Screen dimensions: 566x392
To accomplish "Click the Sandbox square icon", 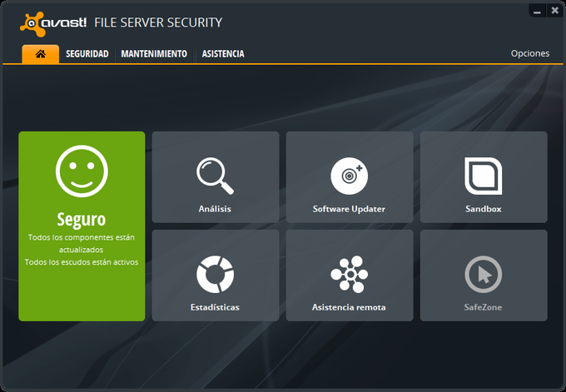I will [484, 176].
